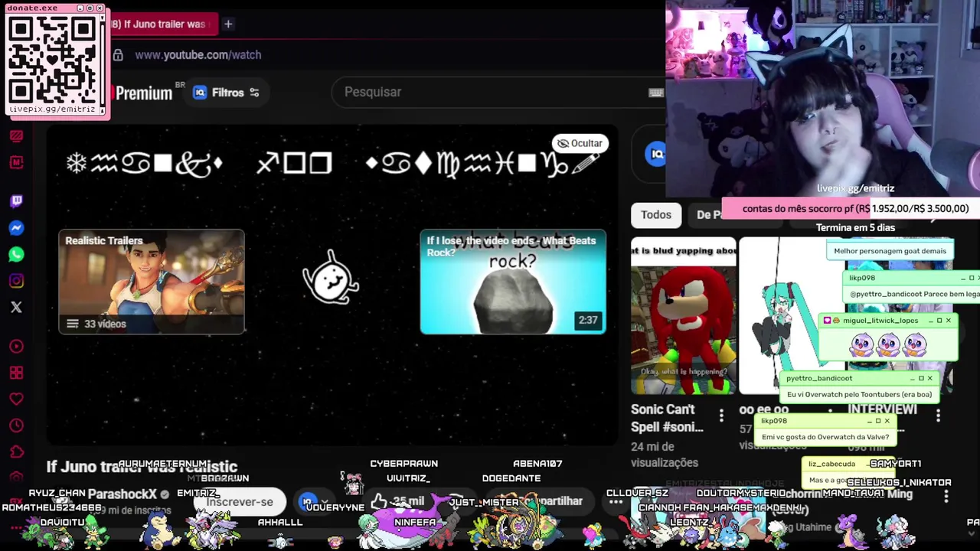The image size is (980, 551).
Task: Close the 'Emi vc gosta' chat popup
Action: click(x=887, y=421)
